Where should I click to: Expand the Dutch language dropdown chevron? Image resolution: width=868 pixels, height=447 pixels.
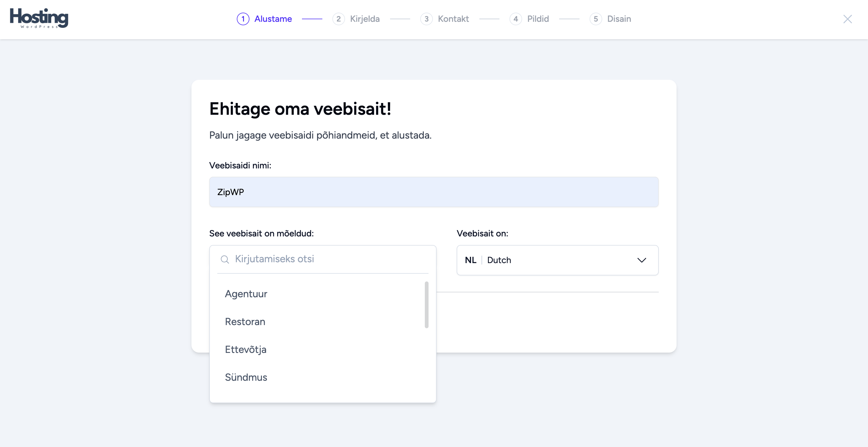coord(642,260)
